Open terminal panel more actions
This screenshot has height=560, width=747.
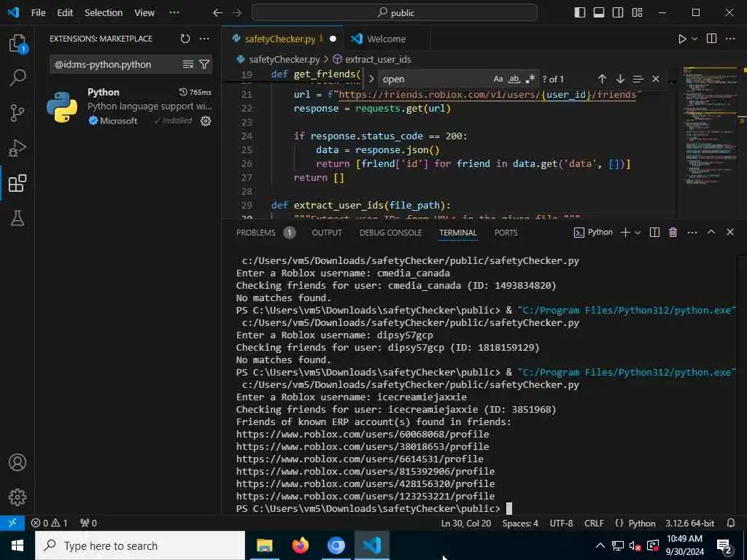pyautogui.click(x=692, y=233)
